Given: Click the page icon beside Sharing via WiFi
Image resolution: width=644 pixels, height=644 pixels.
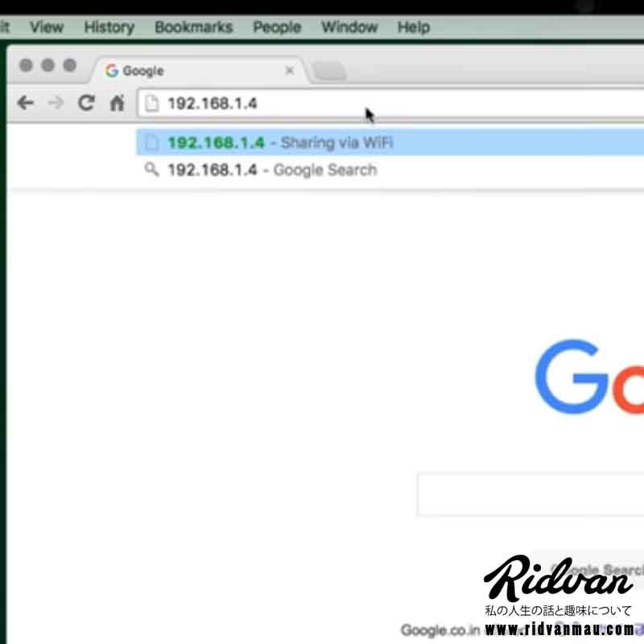Looking at the screenshot, I should (x=151, y=142).
